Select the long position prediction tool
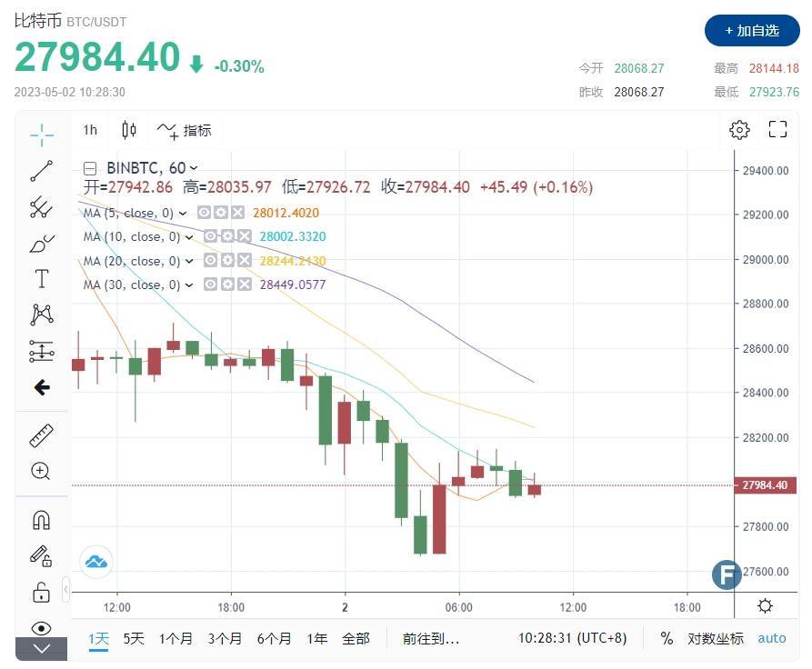 point(42,351)
